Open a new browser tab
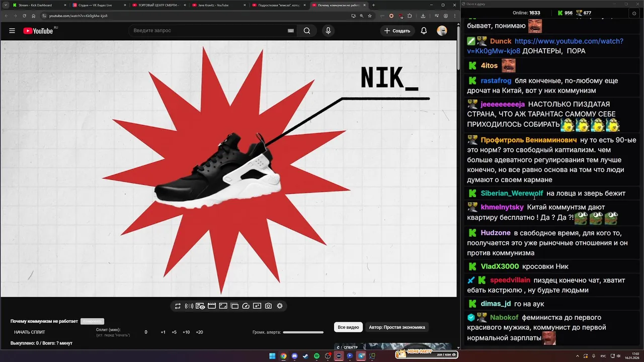The width and height of the screenshot is (644, 362). (373, 5)
